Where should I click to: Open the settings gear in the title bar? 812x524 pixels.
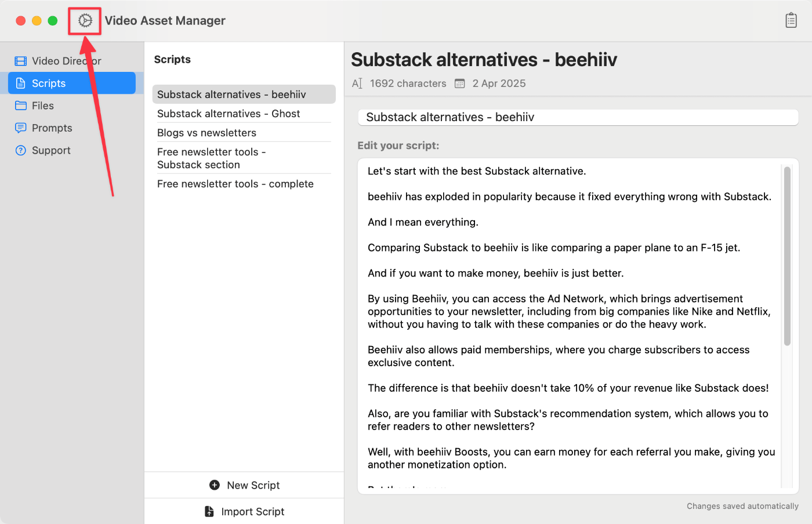point(85,20)
